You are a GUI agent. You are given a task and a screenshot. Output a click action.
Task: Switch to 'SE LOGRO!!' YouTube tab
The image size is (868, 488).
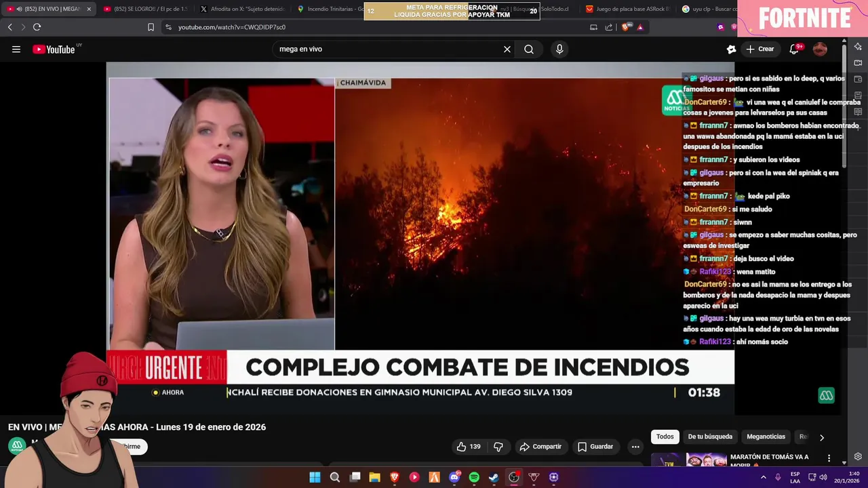[x=145, y=9]
